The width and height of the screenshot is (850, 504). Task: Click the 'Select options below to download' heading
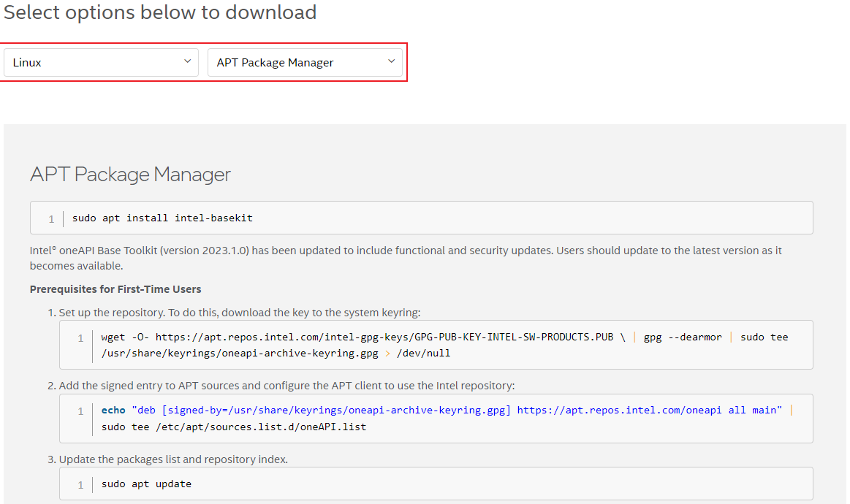pyautogui.click(x=160, y=12)
